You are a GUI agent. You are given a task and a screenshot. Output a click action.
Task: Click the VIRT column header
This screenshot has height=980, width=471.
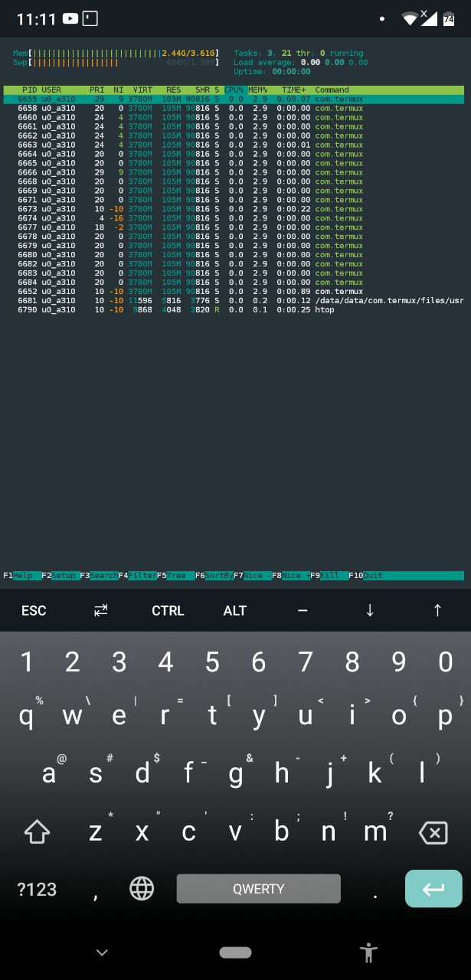[142, 90]
